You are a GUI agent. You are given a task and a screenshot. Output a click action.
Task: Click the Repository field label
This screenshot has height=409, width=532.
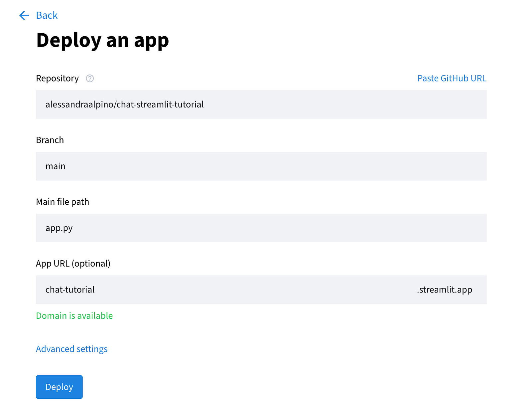click(x=57, y=79)
